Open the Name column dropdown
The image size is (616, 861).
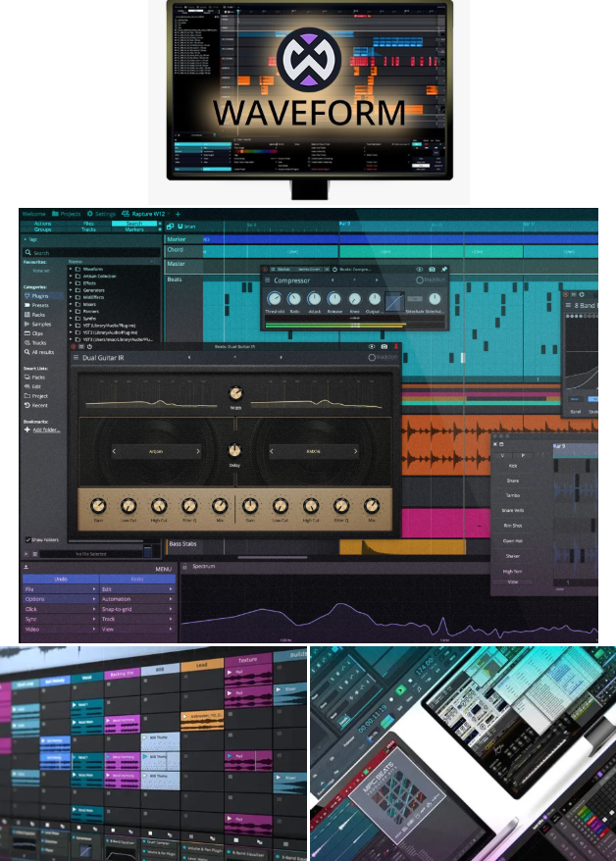(x=151, y=262)
